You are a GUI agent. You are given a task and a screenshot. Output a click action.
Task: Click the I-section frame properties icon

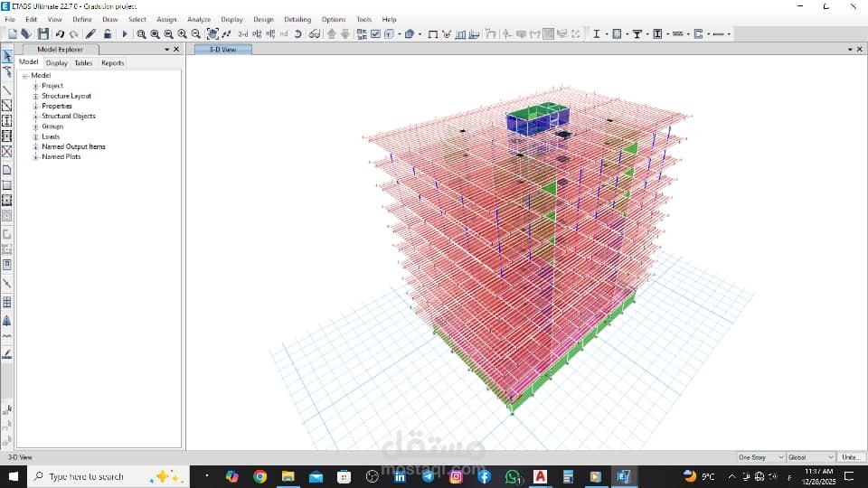[596, 33]
